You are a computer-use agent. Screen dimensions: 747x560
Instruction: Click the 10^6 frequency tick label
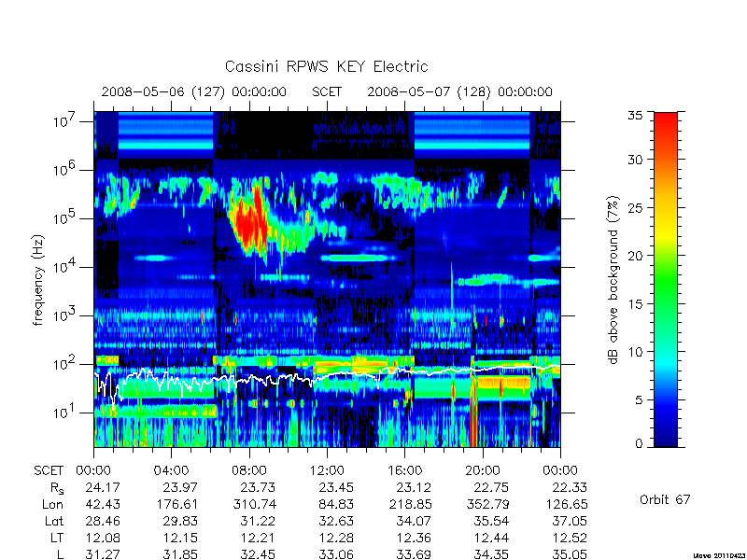click(65, 168)
